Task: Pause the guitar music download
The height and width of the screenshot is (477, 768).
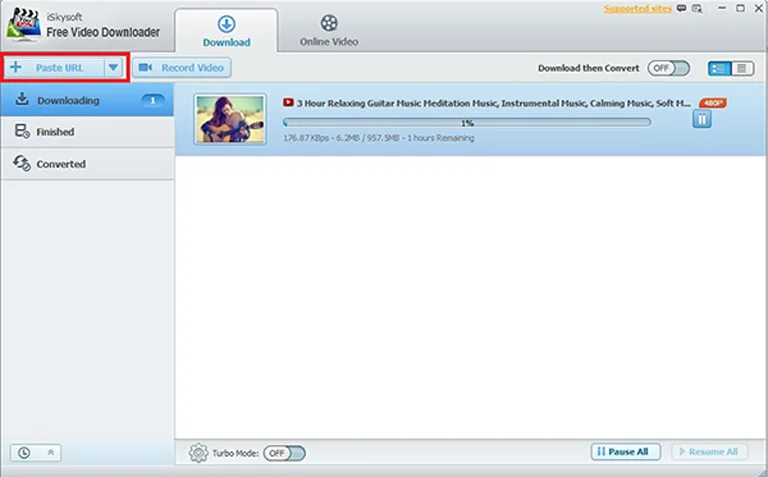Action: pyautogui.click(x=702, y=119)
